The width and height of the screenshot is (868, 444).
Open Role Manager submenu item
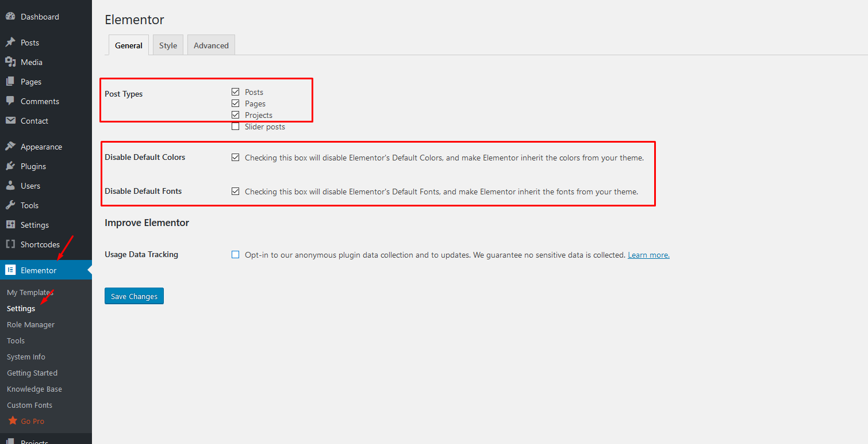[x=30, y=324]
